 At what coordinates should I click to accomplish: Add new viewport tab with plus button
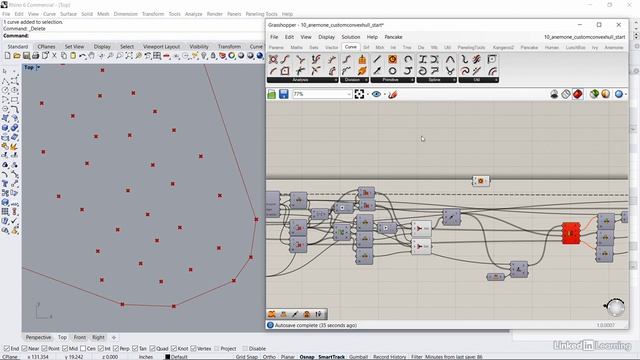(114, 337)
